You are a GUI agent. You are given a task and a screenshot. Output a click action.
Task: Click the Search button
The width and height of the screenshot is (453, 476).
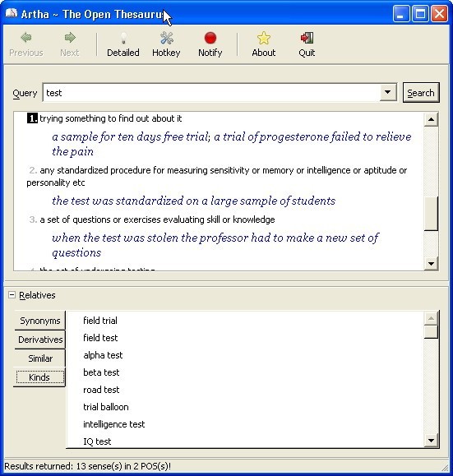click(x=421, y=93)
